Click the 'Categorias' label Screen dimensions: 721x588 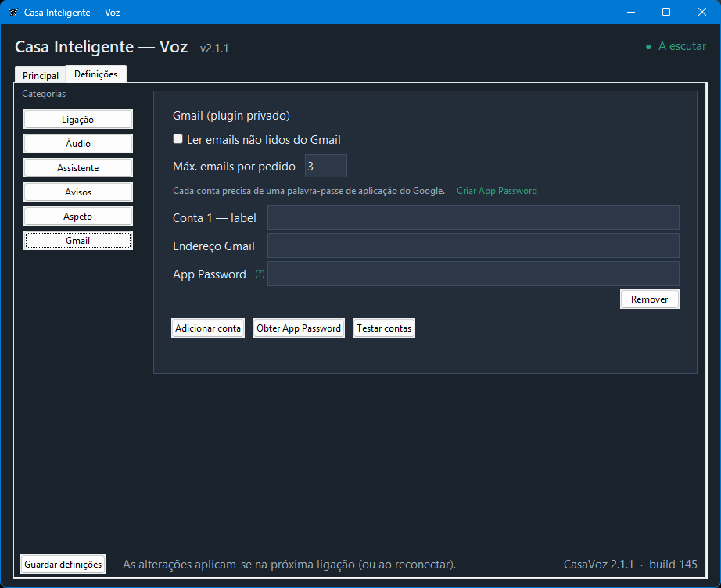point(44,94)
